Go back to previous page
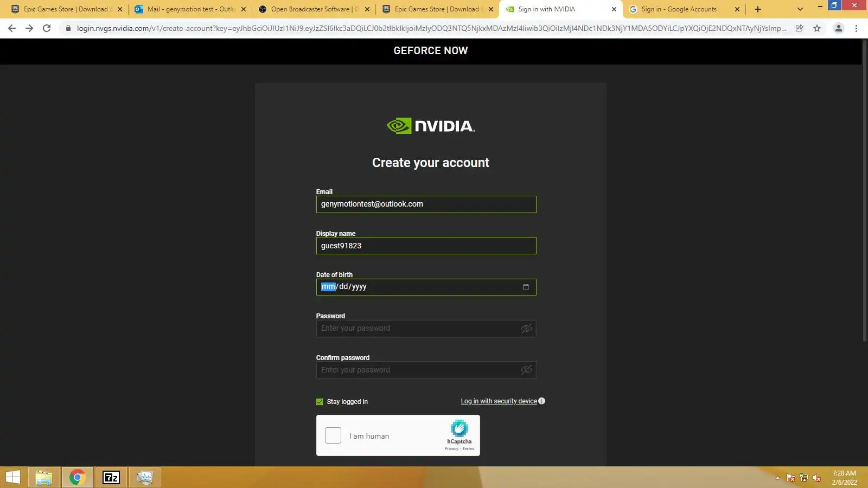 tap(12, 28)
